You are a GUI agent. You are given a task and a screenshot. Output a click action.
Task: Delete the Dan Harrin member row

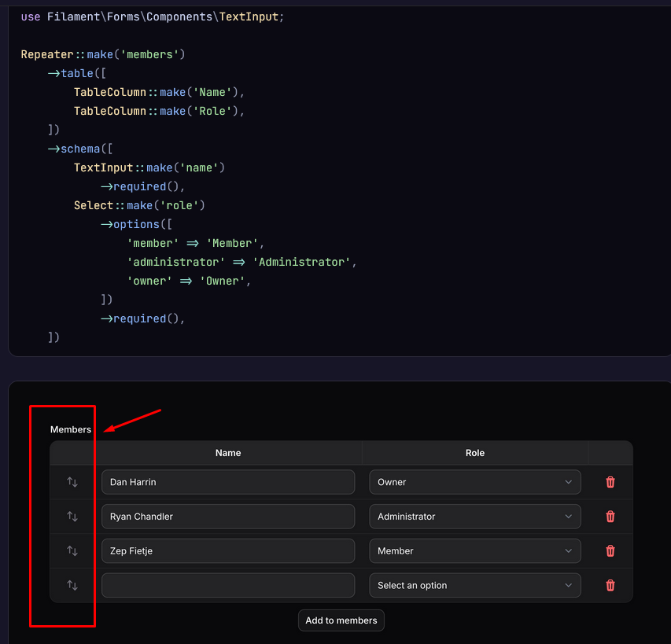(x=610, y=482)
